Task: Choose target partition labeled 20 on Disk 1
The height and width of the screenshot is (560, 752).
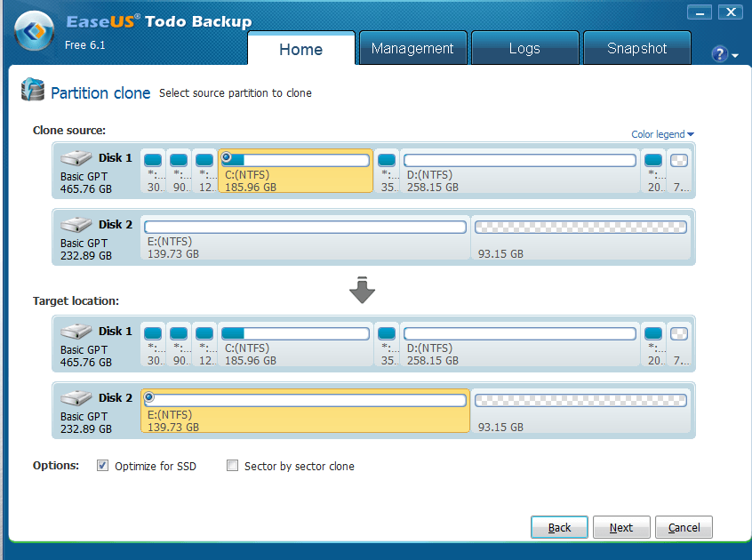Action: click(x=653, y=345)
